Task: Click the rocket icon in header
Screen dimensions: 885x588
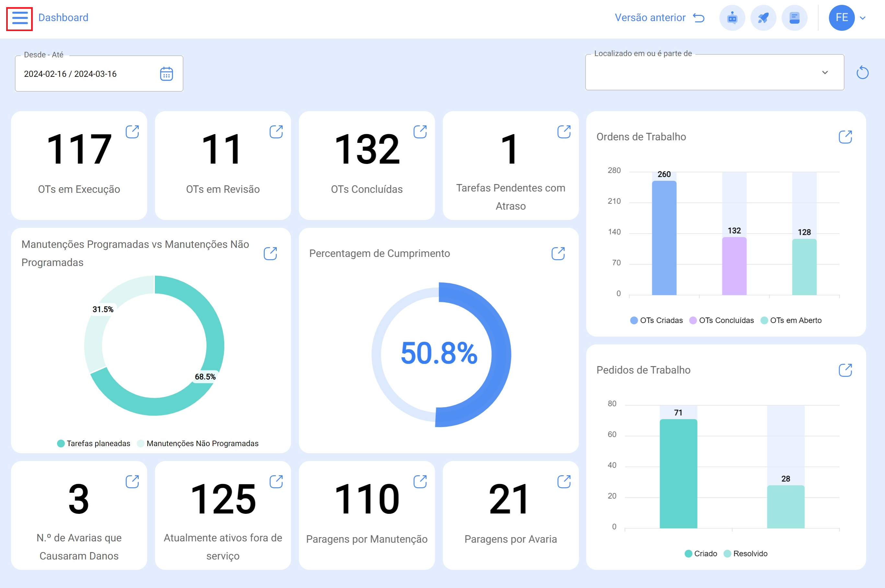Action: point(763,18)
